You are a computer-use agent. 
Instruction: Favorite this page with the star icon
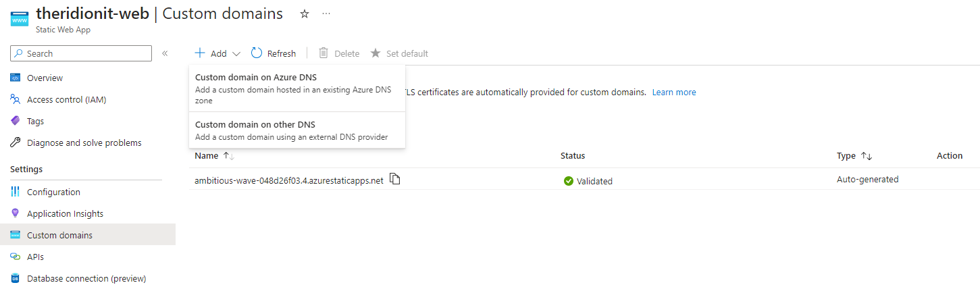pyautogui.click(x=305, y=14)
